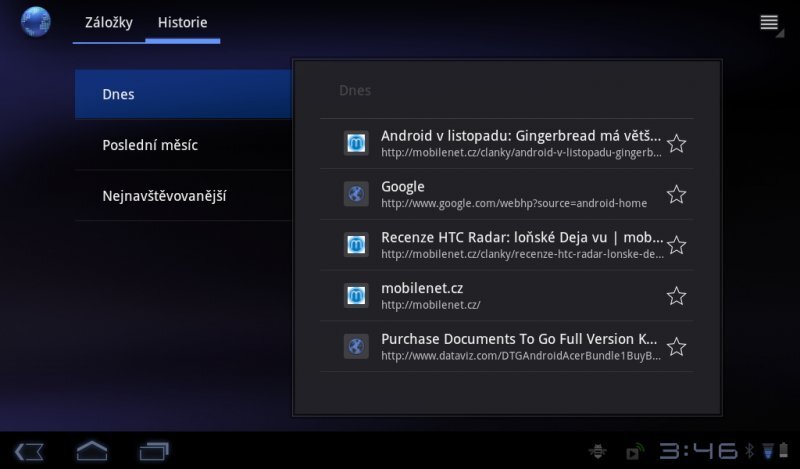The width and height of the screenshot is (800, 469).
Task: Tap the Bluetooth status icon
Action: click(749, 451)
